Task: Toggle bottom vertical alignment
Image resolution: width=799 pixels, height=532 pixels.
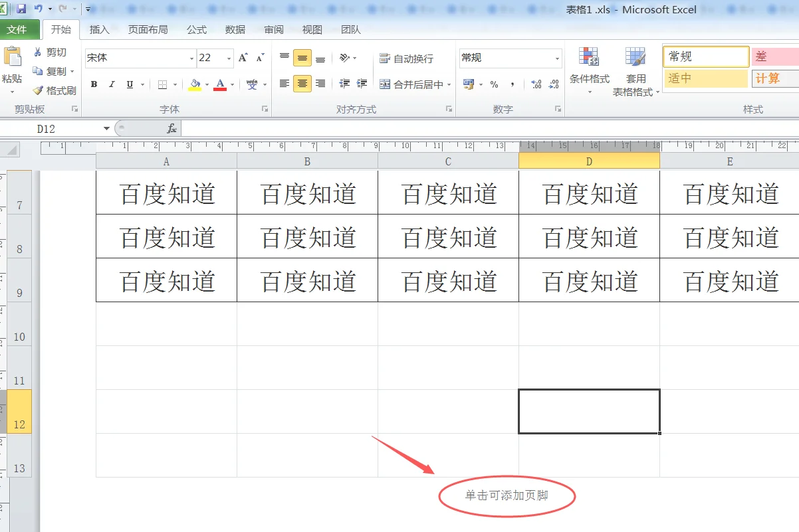Action: (320, 58)
